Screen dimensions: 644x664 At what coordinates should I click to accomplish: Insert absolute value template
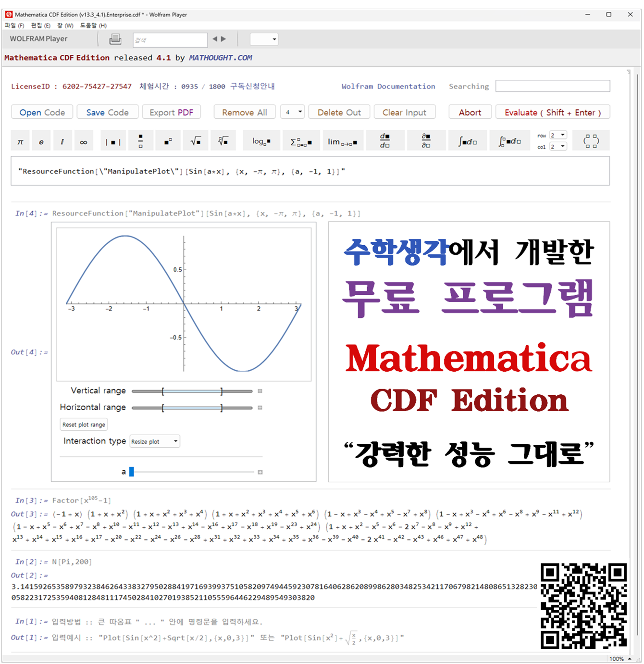(x=113, y=141)
